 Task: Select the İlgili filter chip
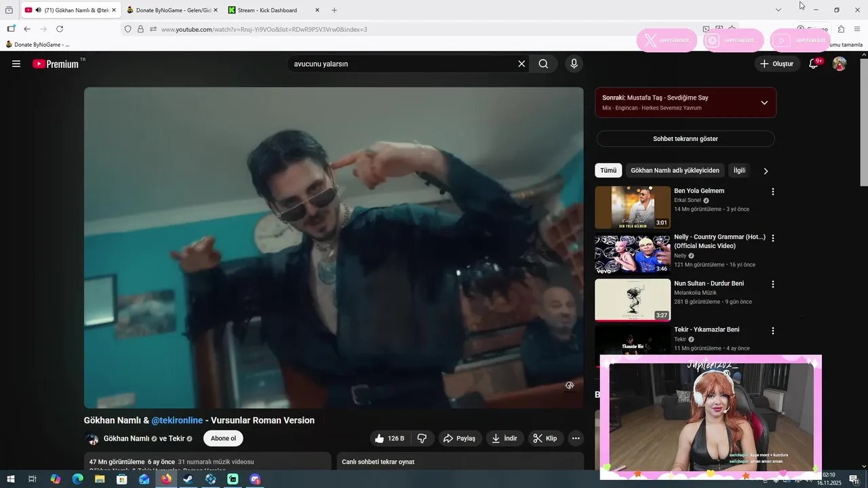pyautogui.click(x=739, y=171)
